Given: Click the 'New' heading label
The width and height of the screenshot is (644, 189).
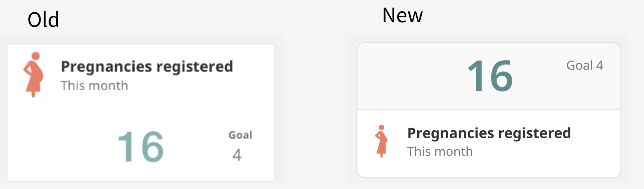Looking at the screenshot, I should click(402, 15).
